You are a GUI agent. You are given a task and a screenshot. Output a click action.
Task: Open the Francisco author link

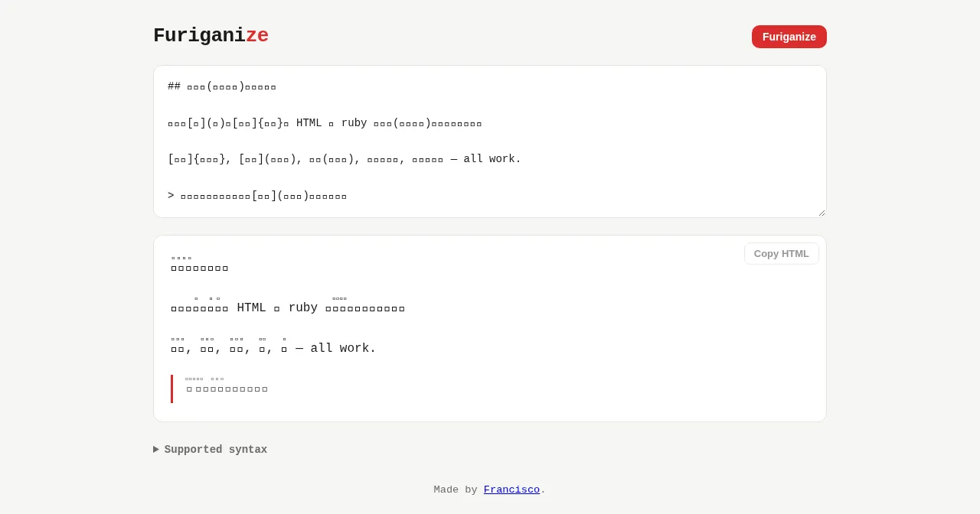click(x=511, y=490)
